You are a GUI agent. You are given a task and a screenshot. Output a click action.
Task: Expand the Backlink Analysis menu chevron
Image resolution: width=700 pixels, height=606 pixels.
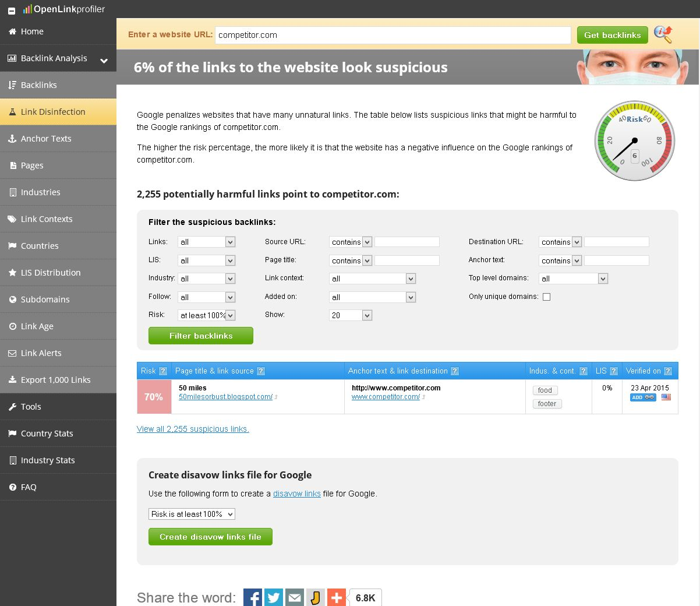coord(104,60)
